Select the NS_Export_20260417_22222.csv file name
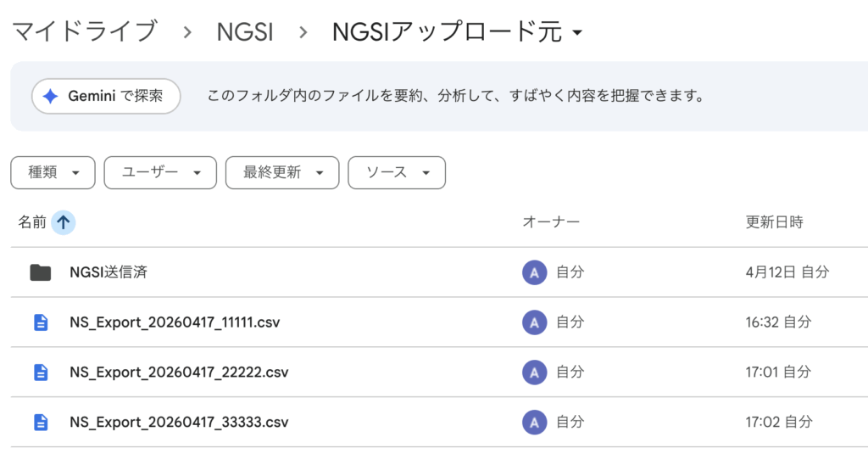The height and width of the screenshot is (465, 868). (x=175, y=372)
